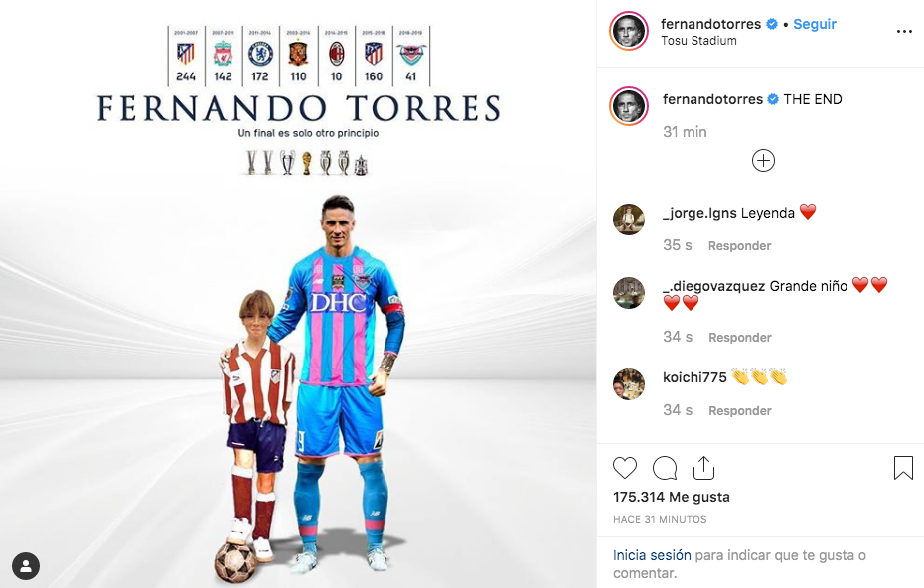
Task: Click the Inicia sesión login link
Action: tap(652, 555)
